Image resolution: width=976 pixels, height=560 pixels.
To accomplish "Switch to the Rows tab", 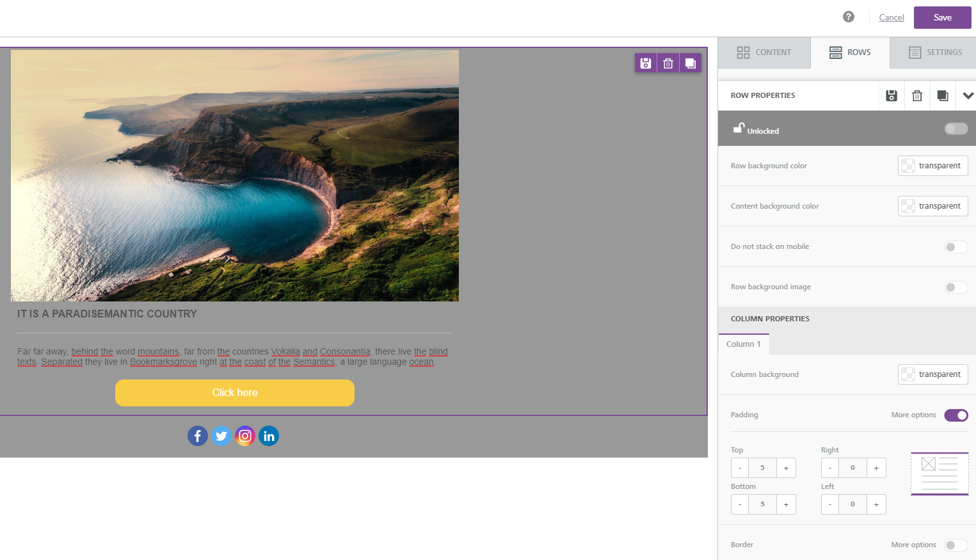I will (x=850, y=52).
